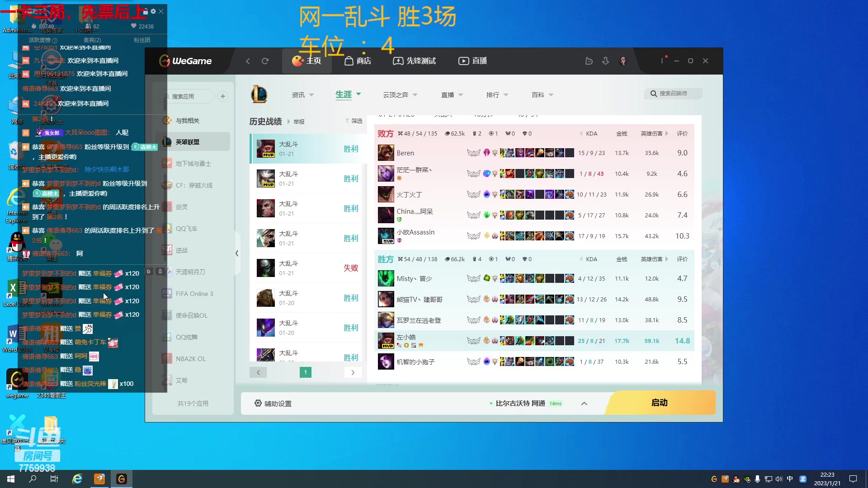Focus the 搜索应用 search box
This screenshot has width=868, height=488.
click(x=188, y=96)
